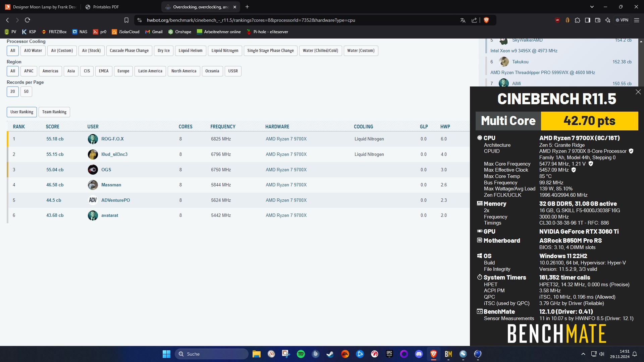Open the iSolarCloud bookmark
Screen dimensions: 644x362
pyautogui.click(x=125, y=32)
